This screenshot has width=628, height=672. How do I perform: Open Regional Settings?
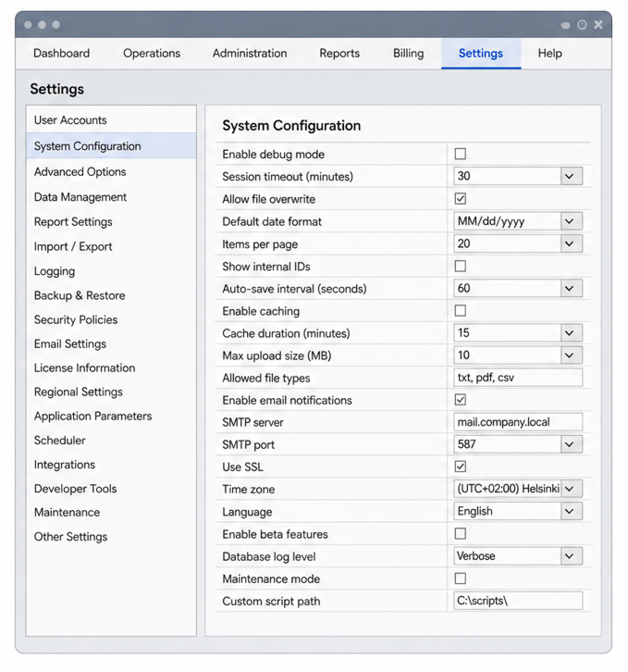click(111, 392)
